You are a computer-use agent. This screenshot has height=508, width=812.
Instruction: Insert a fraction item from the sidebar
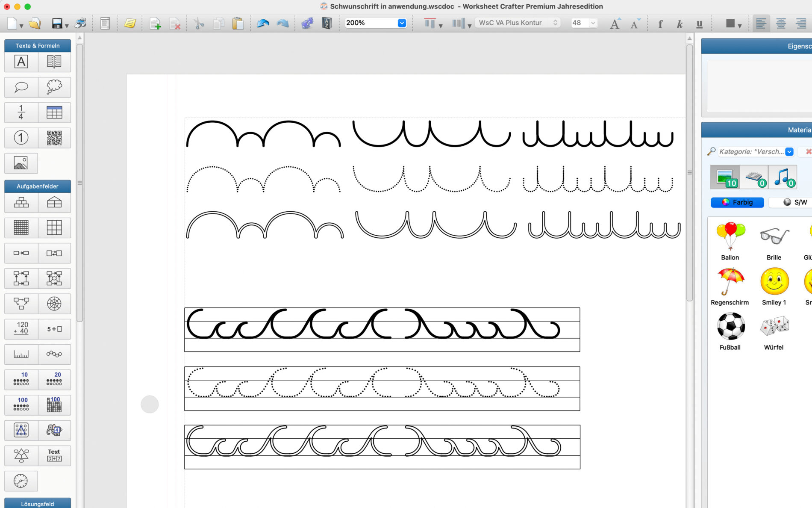21,112
